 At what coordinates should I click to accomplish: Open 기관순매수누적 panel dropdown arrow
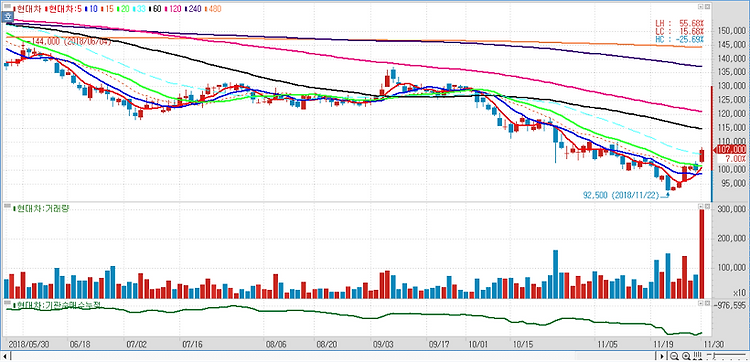(x=701, y=304)
